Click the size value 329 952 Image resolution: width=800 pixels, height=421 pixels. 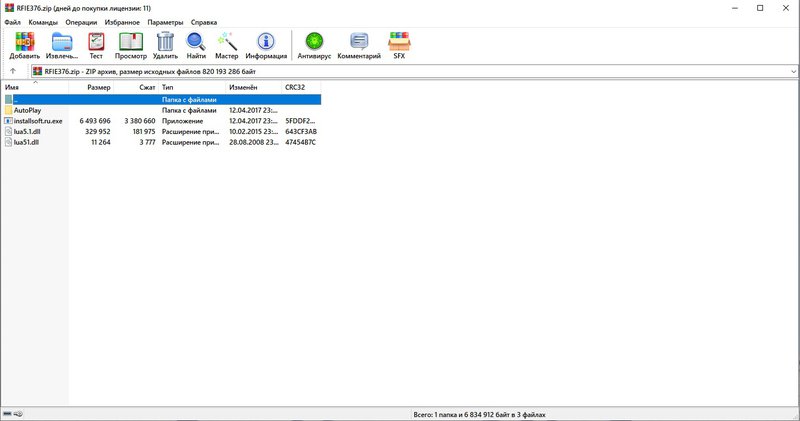point(98,132)
